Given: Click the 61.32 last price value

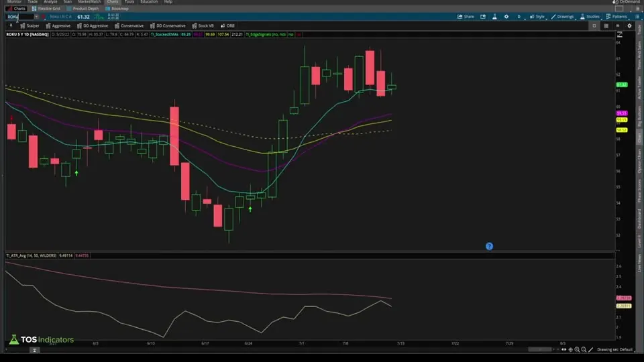Looking at the screenshot, I should pyautogui.click(x=83, y=17).
